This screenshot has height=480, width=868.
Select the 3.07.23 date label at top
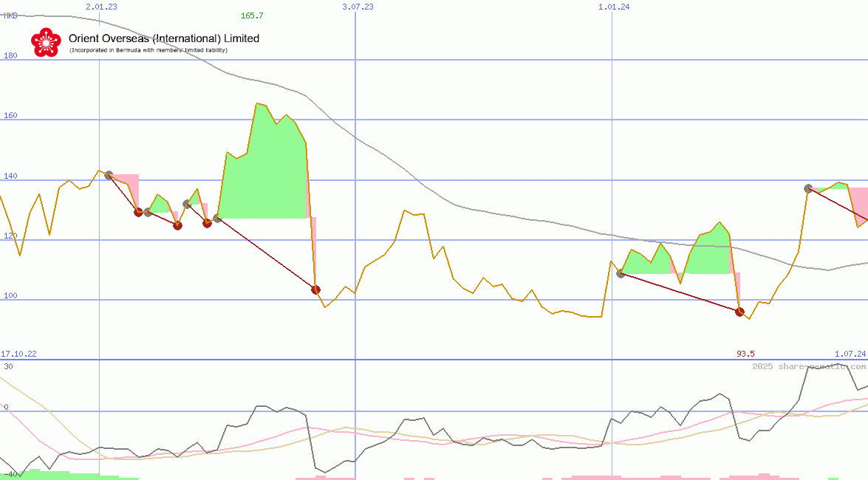(x=358, y=7)
